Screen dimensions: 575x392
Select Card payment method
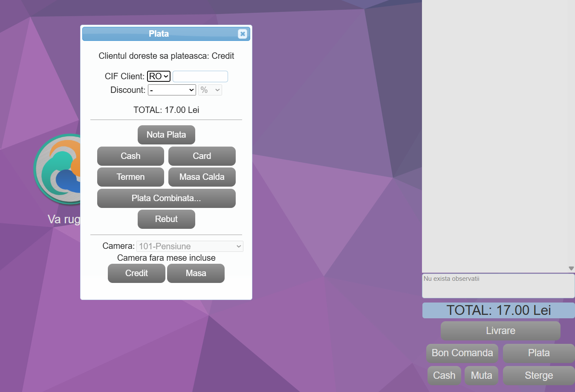(202, 156)
